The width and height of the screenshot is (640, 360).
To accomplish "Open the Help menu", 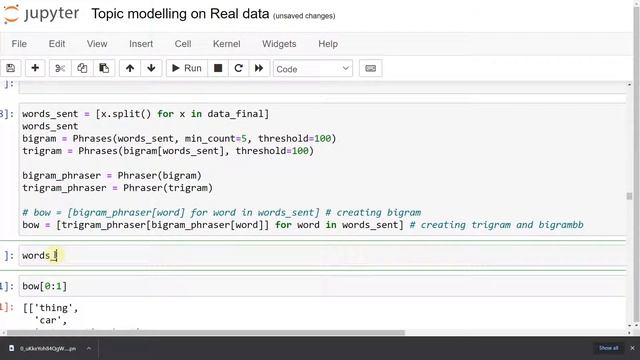I will [328, 44].
